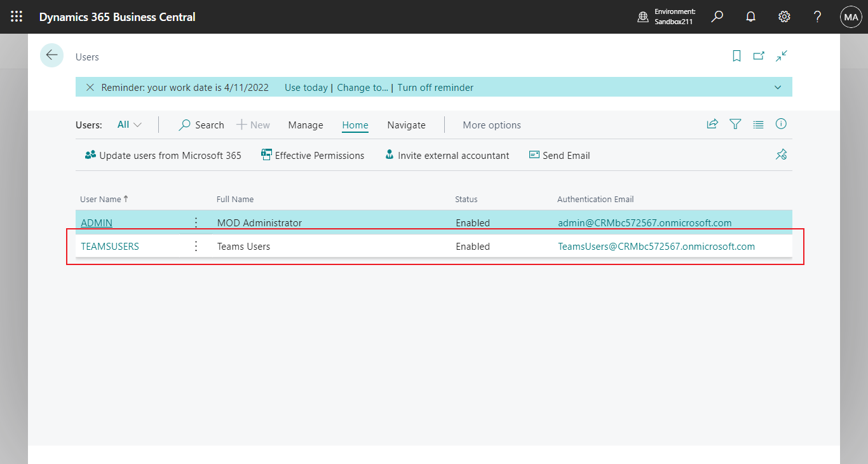
Task: Toggle the FactBox information pane icon
Action: coord(781,125)
